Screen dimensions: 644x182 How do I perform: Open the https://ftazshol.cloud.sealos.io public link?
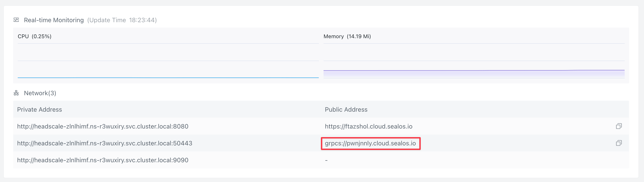point(369,127)
